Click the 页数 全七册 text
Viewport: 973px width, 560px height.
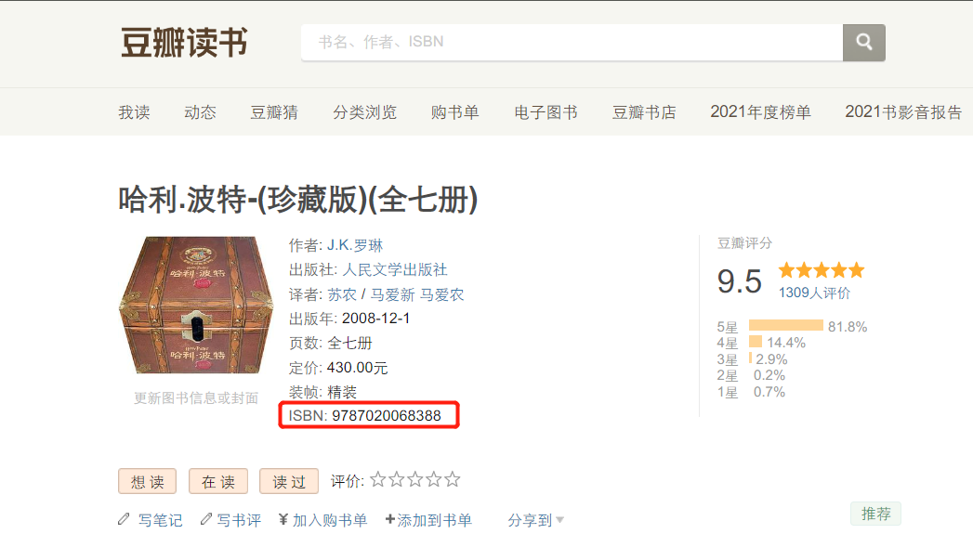pyautogui.click(x=330, y=343)
